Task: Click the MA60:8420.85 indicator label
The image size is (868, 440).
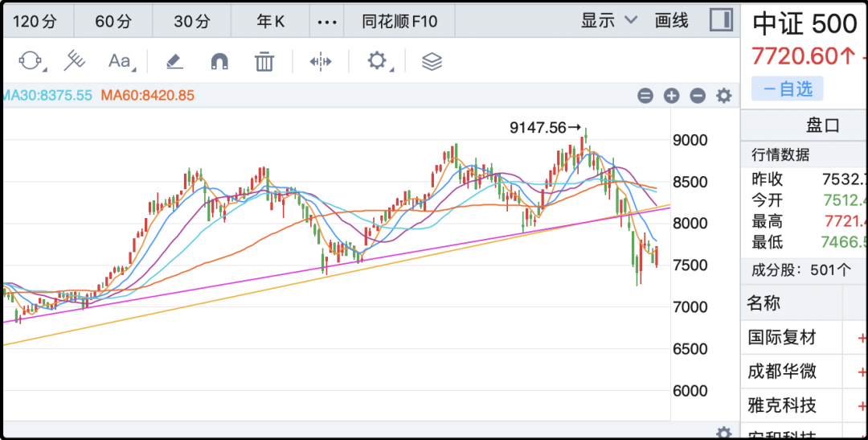Action: 147,95
